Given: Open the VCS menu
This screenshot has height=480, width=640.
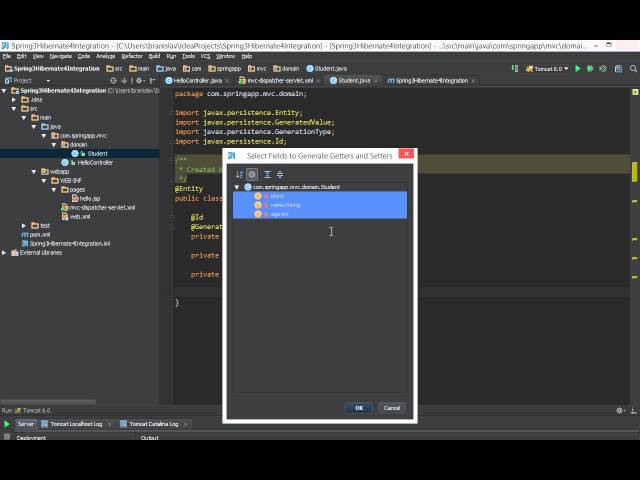Looking at the screenshot, I should click(205, 56).
